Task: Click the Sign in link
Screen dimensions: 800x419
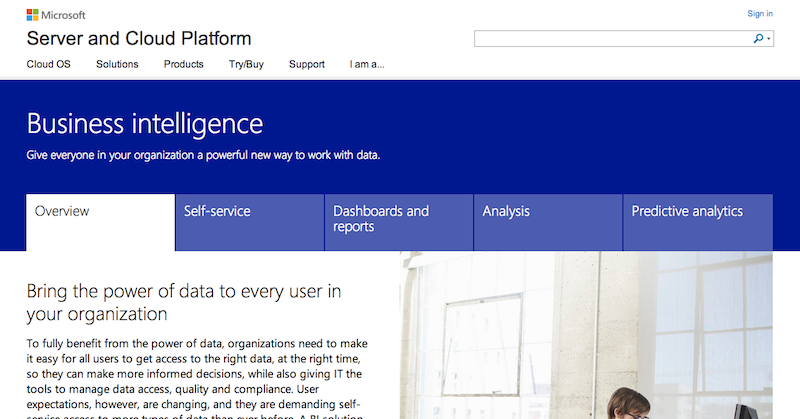Action: click(760, 14)
